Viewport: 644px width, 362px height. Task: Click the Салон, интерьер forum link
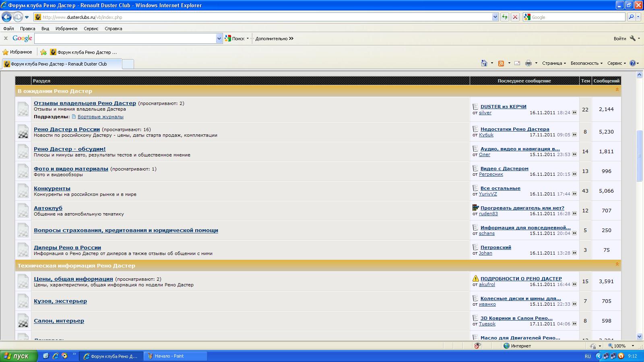tap(59, 321)
